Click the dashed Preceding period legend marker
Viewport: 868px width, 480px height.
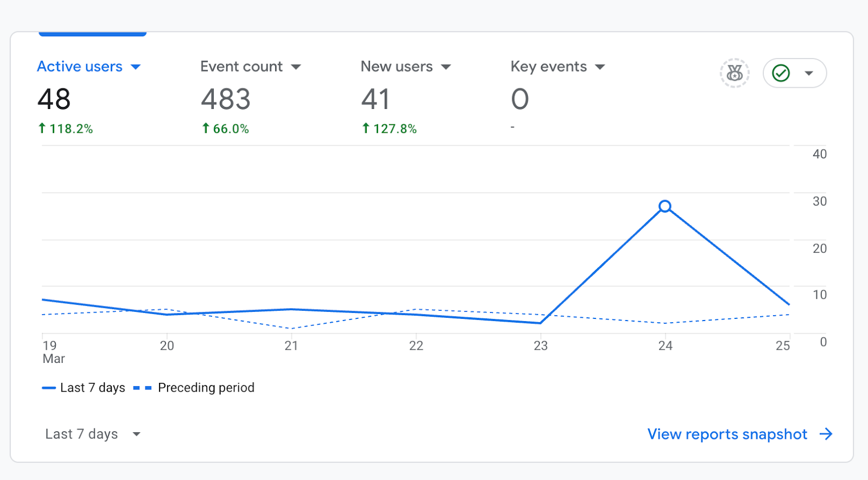pyautogui.click(x=142, y=388)
